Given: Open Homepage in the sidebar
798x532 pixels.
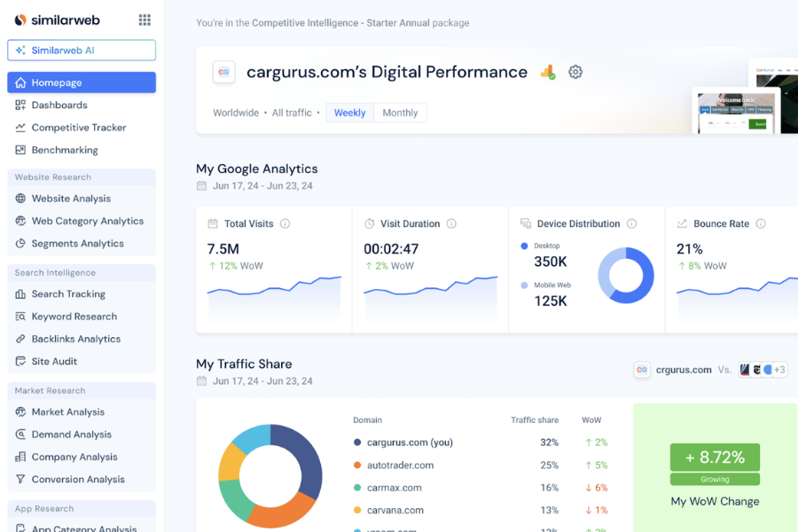Looking at the screenshot, I should coord(82,82).
